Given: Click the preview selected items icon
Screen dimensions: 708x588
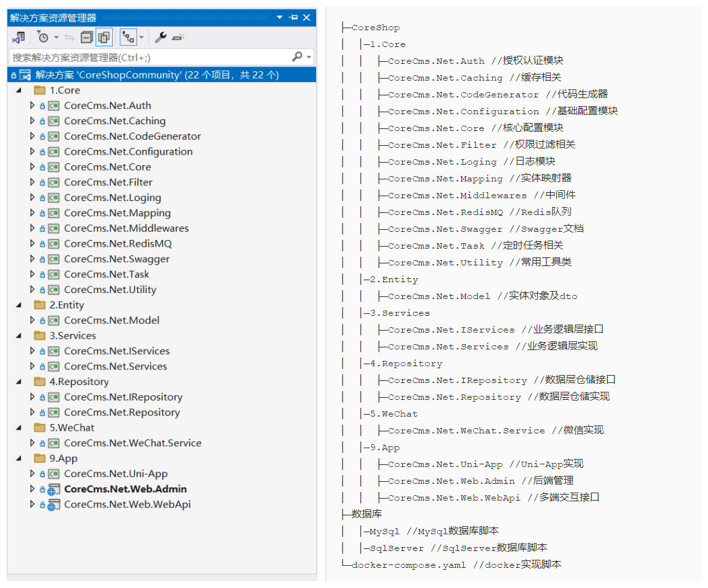Looking at the screenshot, I should [178, 38].
